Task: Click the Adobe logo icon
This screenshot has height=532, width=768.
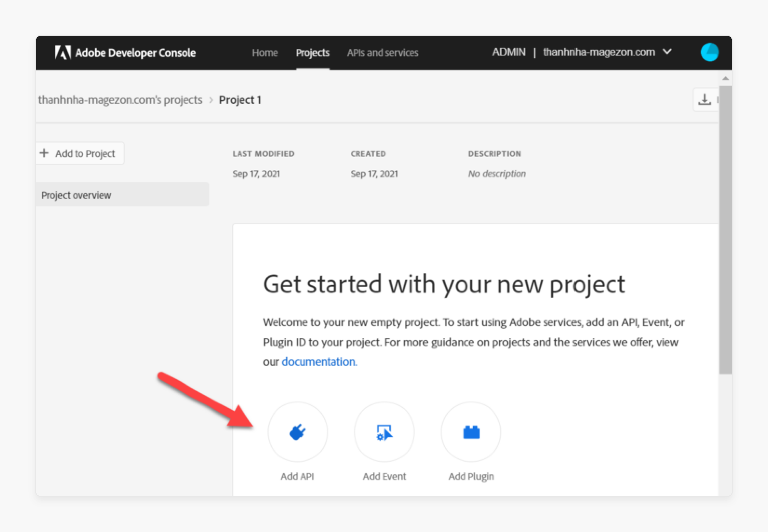Action: (x=63, y=52)
